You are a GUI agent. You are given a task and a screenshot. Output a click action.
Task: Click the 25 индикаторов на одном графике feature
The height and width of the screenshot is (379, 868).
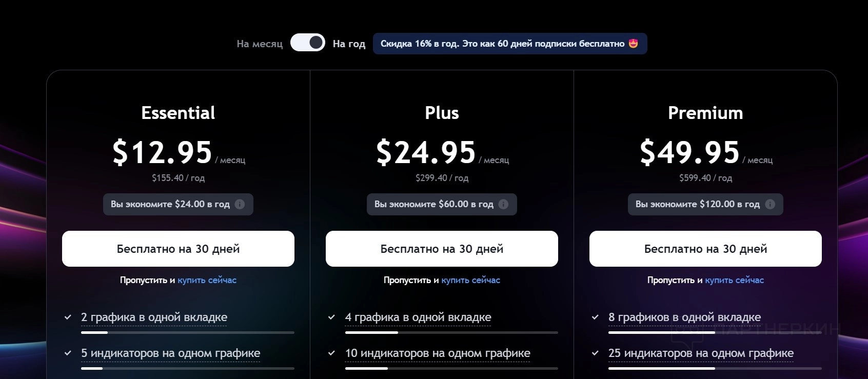[701, 353]
